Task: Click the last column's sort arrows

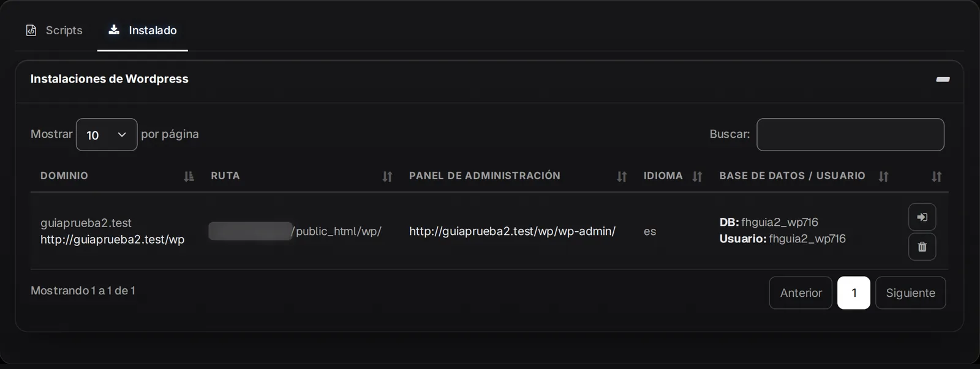Action: [937, 176]
